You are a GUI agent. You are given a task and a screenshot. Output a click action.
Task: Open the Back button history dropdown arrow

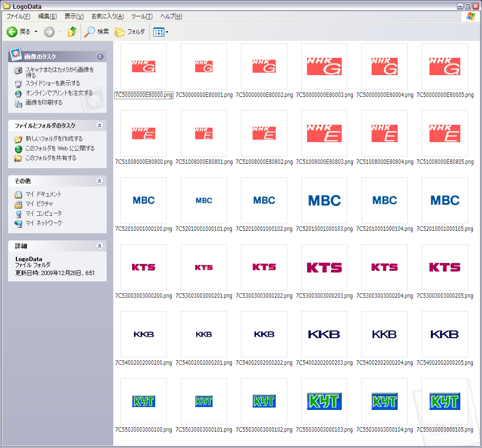(x=36, y=32)
